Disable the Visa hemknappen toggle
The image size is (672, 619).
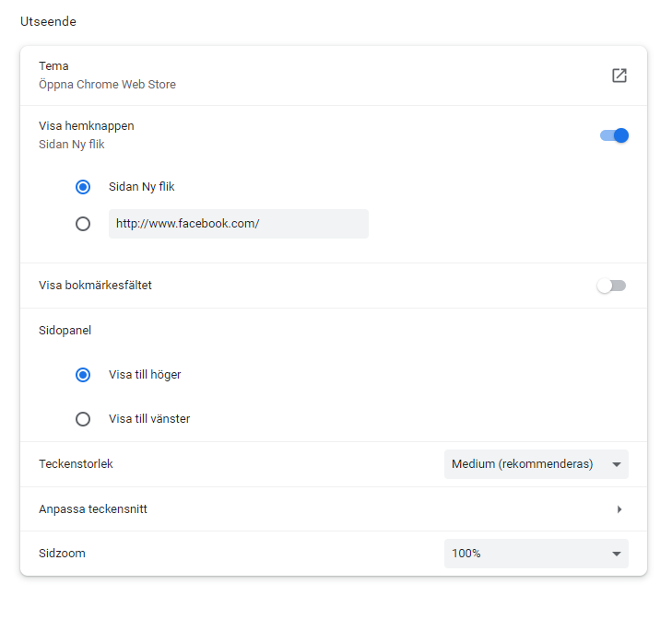point(614,135)
